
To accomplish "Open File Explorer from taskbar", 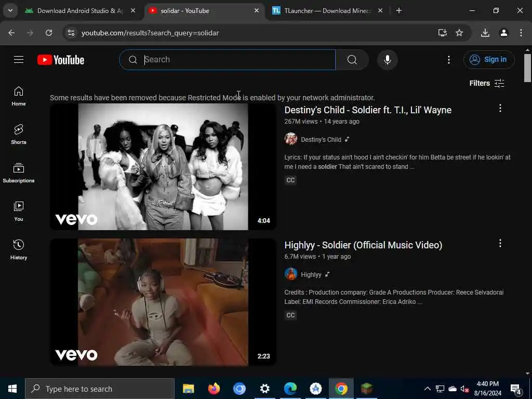I will tap(188, 389).
